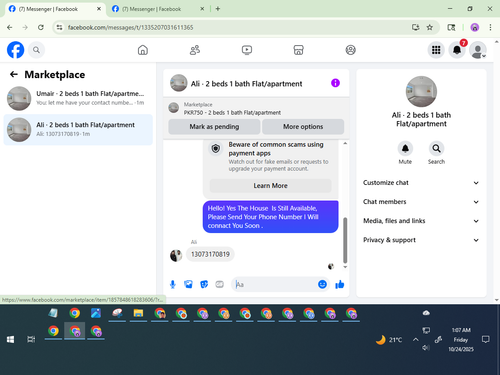
Task: Open a new browser tab with plus
Action: (x=218, y=9)
